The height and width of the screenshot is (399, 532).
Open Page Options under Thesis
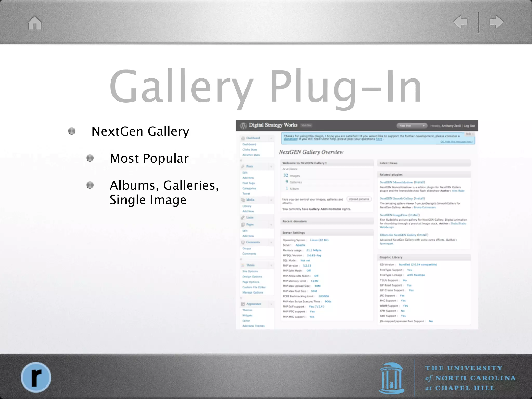tap(251, 282)
